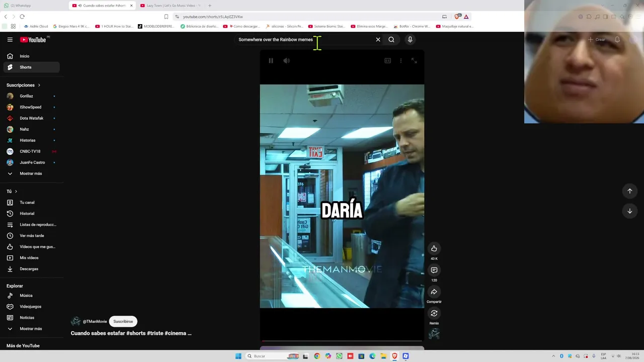Open Descargas
The width and height of the screenshot is (644, 362).
(32, 269)
